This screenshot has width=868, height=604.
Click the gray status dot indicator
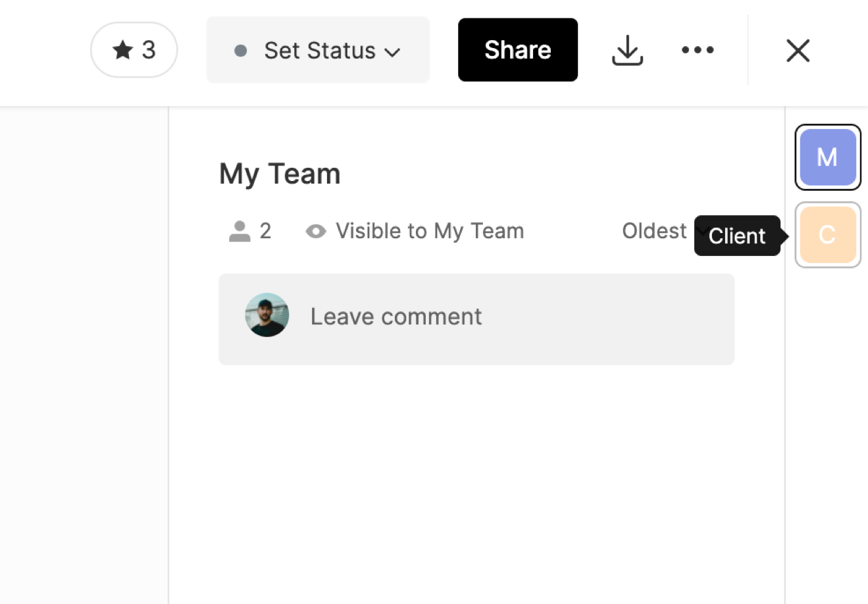[x=241, y=51]
